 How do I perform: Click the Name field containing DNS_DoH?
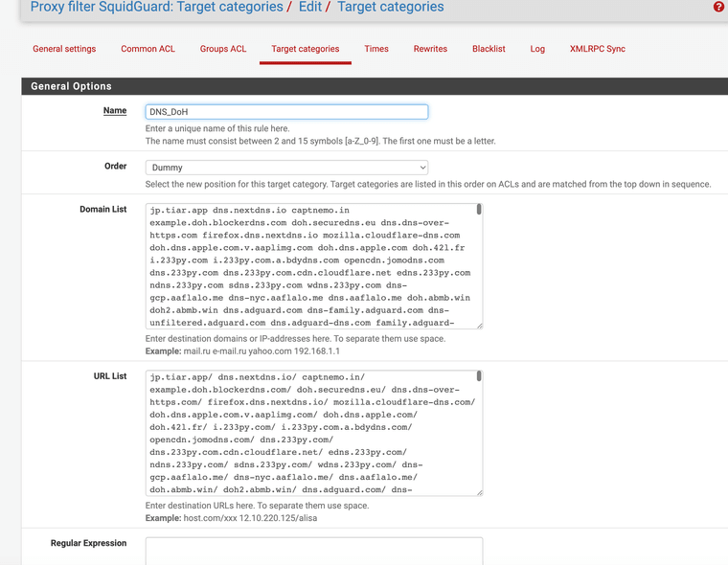click(x=286, y=112)
